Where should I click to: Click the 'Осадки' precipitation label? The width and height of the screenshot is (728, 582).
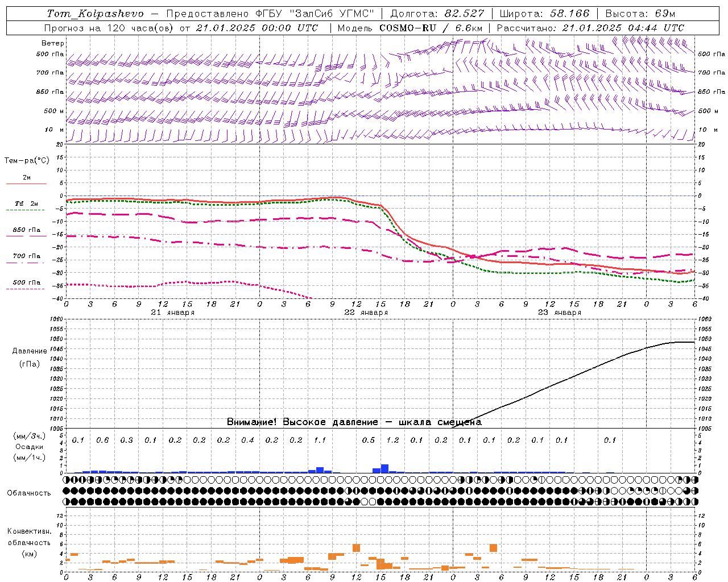[30, 447]
